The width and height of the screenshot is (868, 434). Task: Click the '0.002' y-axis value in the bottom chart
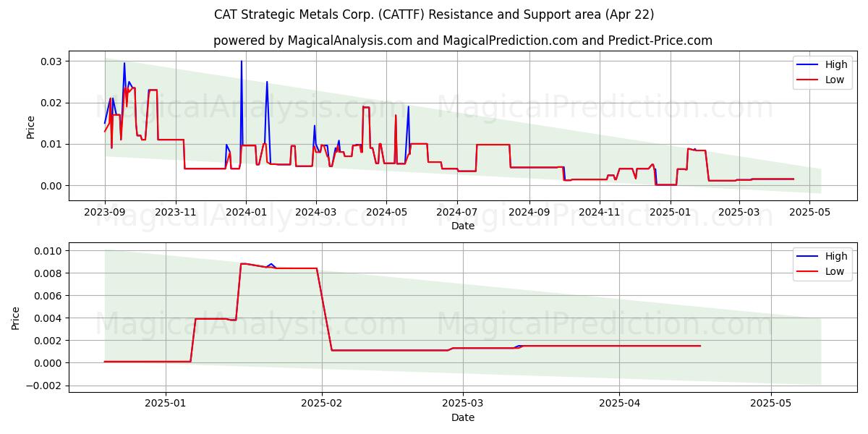49,341
